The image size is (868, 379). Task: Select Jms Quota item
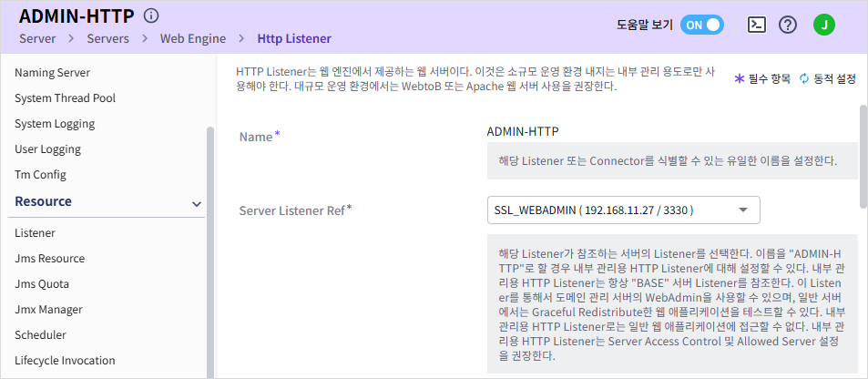(x=42, y=283)
